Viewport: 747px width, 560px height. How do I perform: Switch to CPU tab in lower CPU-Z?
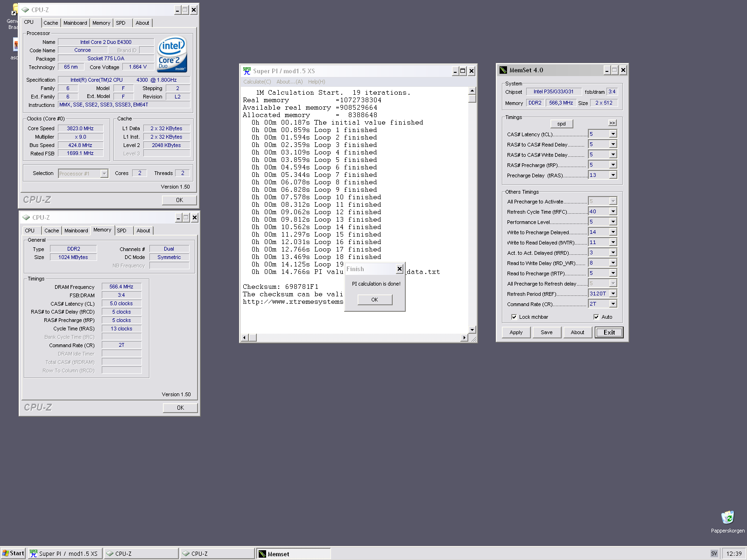coord(30,231)
